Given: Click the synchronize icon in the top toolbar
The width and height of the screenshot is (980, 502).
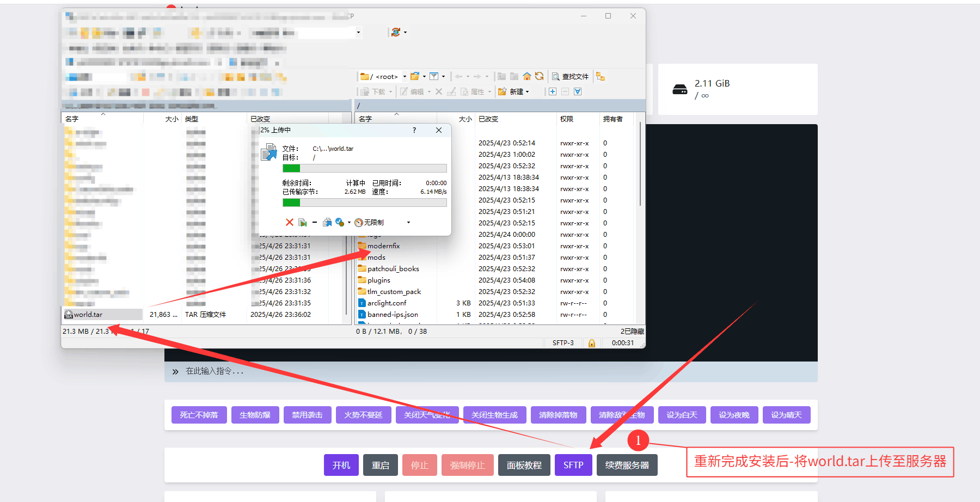Looking at the screenshot, I should click(396, 32).
